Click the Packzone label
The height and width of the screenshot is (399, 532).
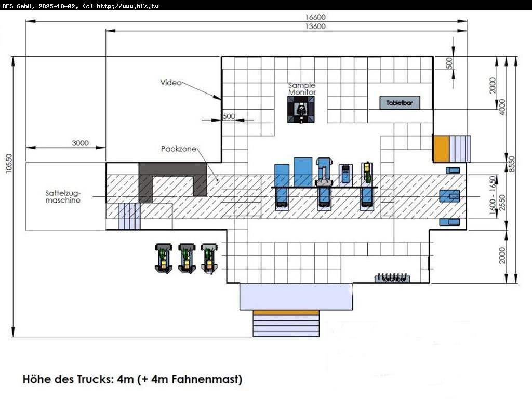click(178, 149)
